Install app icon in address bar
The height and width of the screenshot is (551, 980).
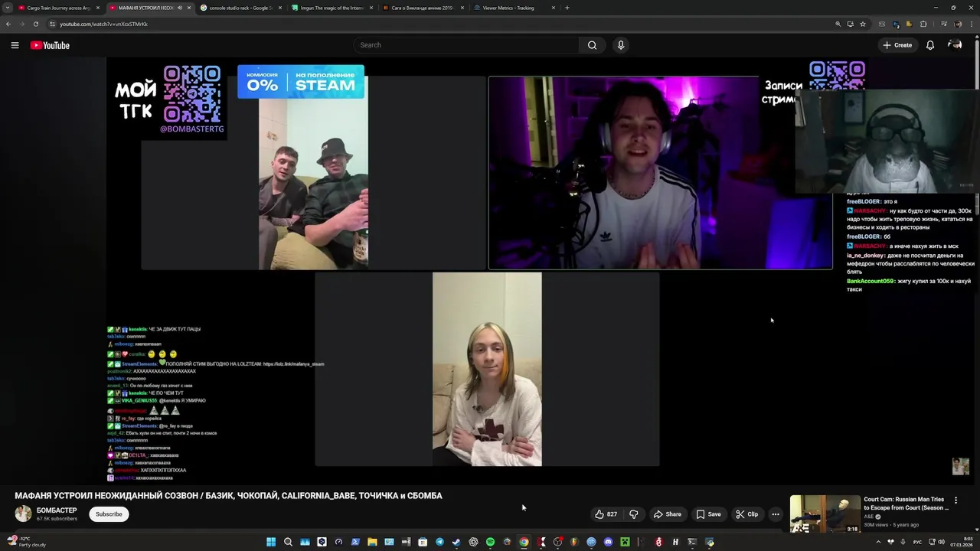tap(851, 24)
